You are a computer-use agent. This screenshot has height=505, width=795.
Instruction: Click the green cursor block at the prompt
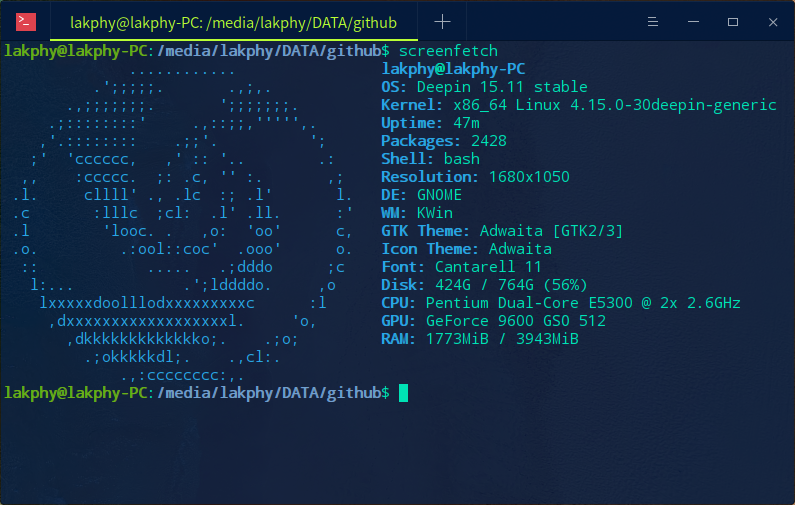pyautogui.click(x=403, y=393)
